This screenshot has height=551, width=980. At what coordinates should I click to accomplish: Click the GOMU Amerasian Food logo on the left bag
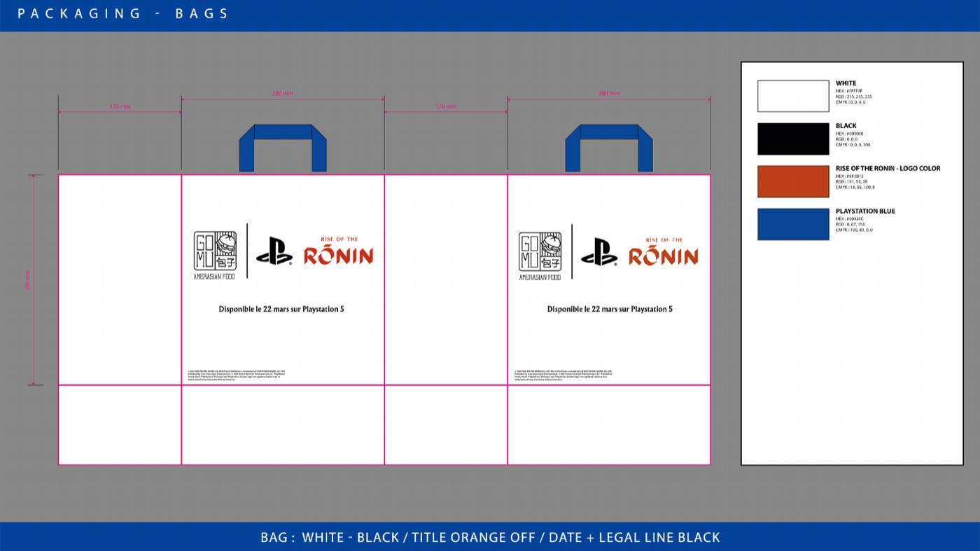215,256
